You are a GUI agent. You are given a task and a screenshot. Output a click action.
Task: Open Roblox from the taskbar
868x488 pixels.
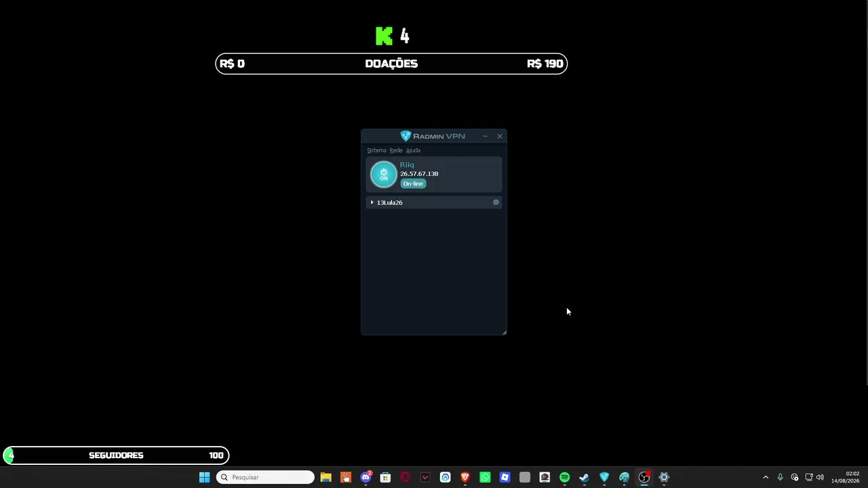coord(505,477)
